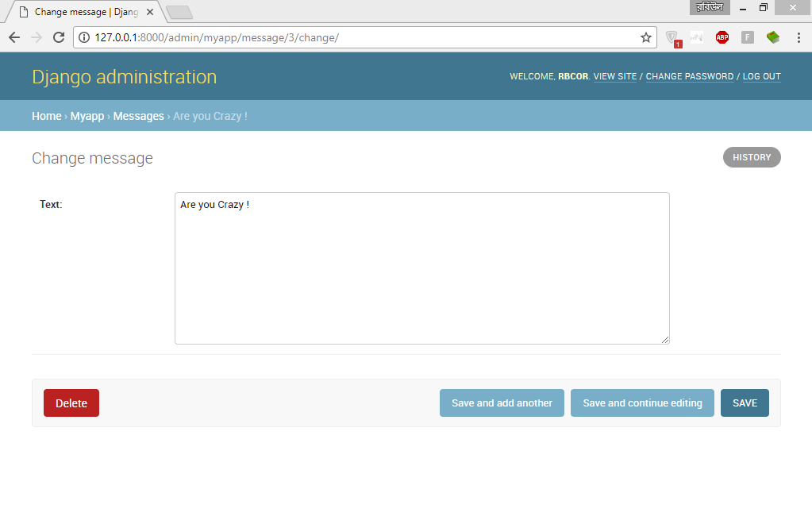Click the History button
The image size is (812, 524).
tap(751, 157)
